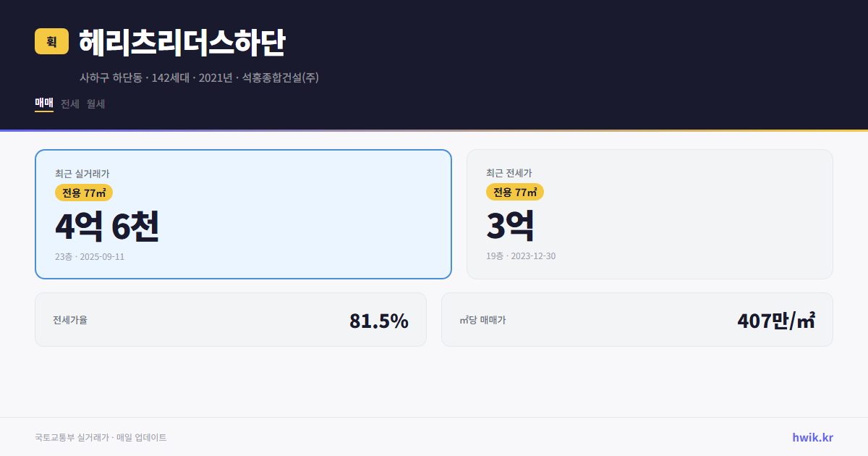Switch to the 월세 tab
The image size is (868, 456).
click(95, 104)
